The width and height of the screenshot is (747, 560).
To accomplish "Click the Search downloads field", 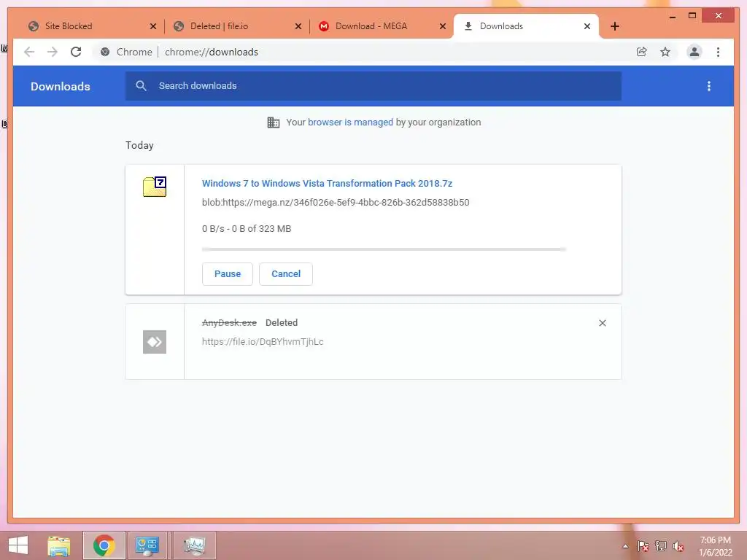I will pos(373,86).
